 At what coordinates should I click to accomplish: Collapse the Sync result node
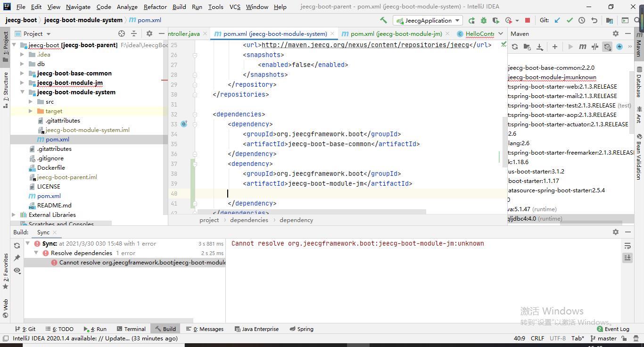coord(28,243)
